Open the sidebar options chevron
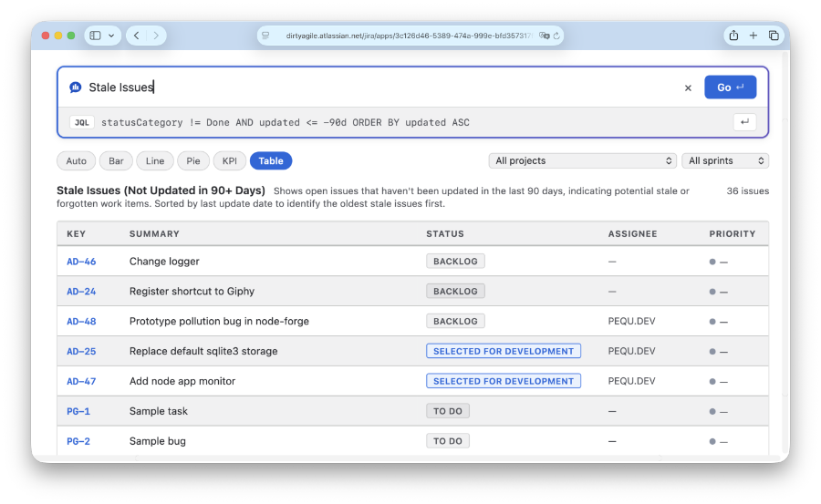Viewport: 821px width, 504px height. tap(111, 36)
